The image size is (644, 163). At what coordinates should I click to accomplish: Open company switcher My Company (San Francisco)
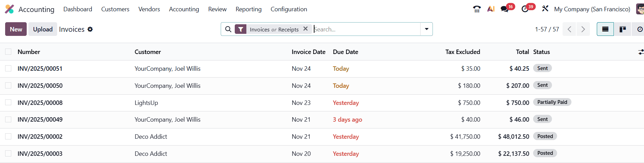(592, 9)
